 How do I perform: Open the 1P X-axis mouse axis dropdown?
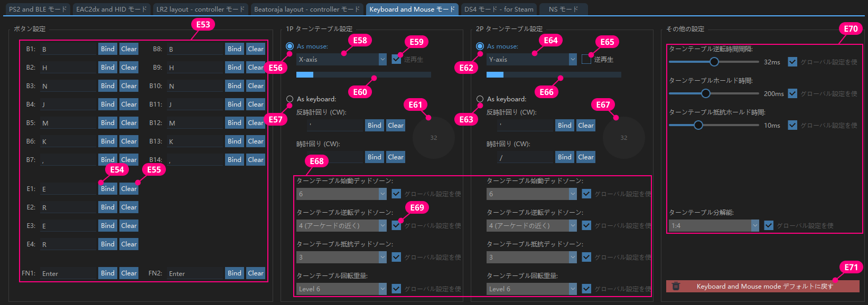341,60
